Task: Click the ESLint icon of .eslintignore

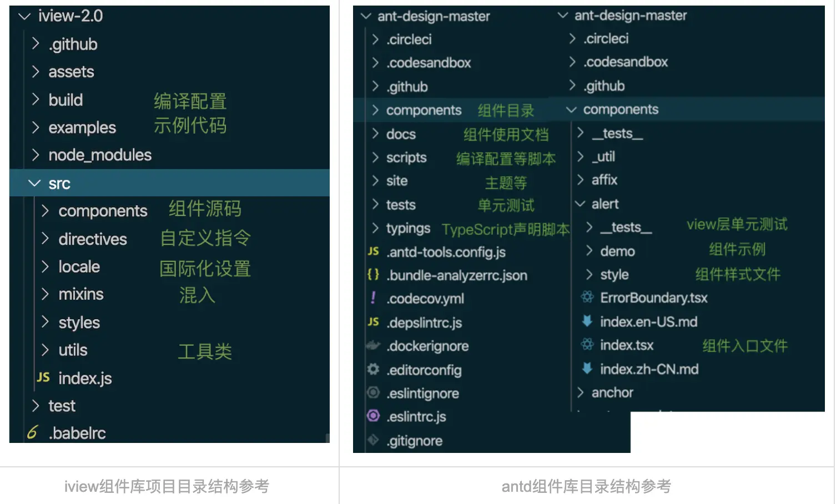Action: pos(374,392)
